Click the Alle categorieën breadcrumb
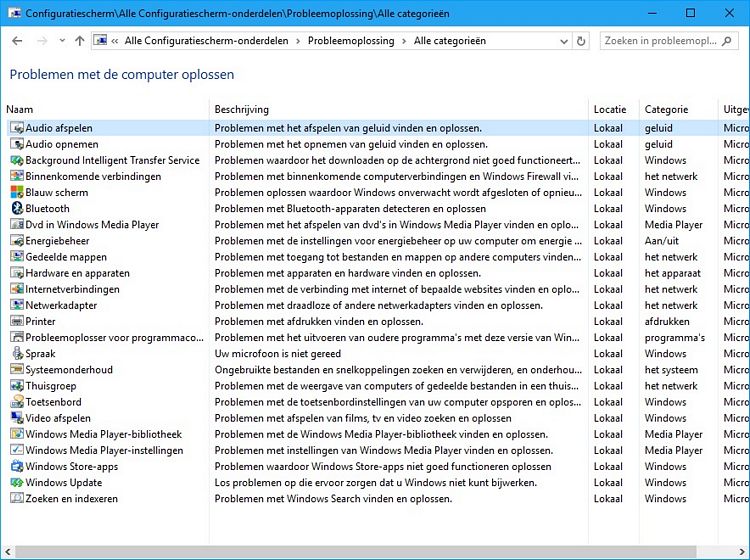The height and width of the screenshot is (560, 750). (x=450, y=41)
